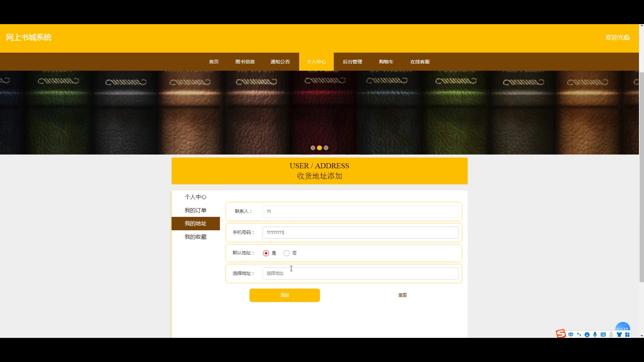Click the punctuation mode icon in IME bar
Image resolution: width=644 pixels, height=362 pixels.
point(579,335)
